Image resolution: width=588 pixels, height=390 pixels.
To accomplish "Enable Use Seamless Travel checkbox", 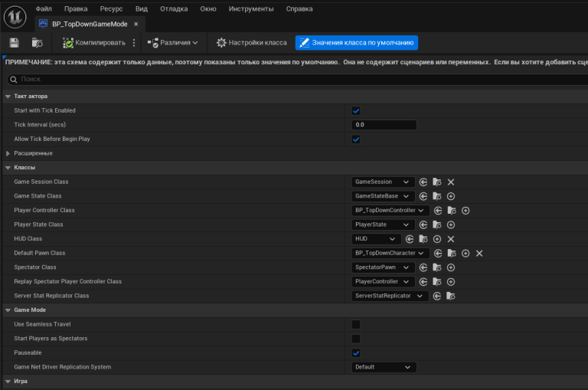I will pyautogui.click(x=356, y=324).
